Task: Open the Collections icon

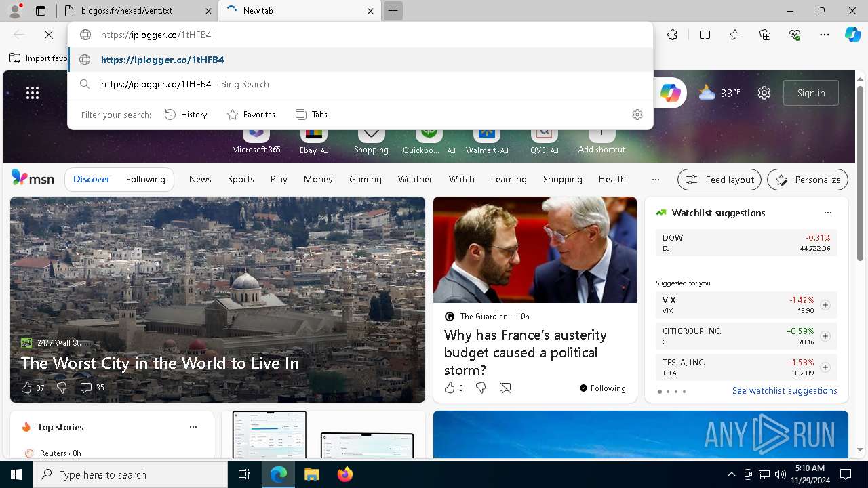Action: point(765,35)
